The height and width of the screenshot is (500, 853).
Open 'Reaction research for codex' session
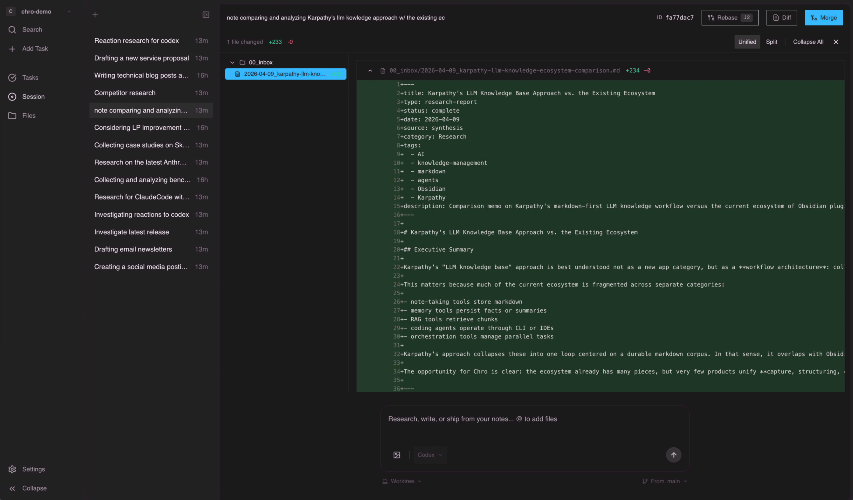(x=151, y=41)
